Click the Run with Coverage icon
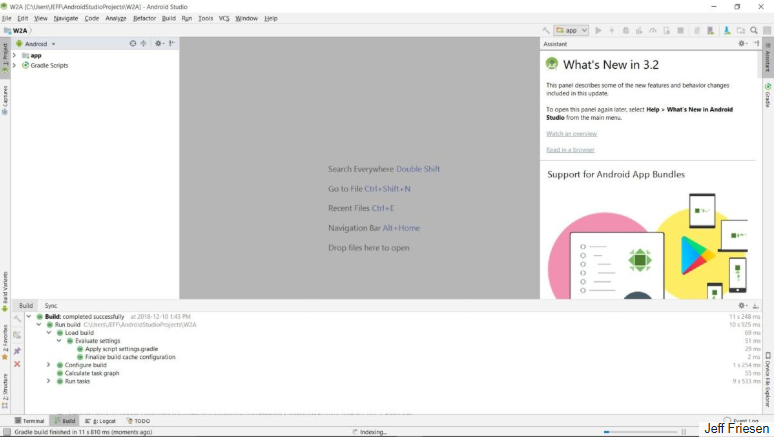 click(639, 30)
